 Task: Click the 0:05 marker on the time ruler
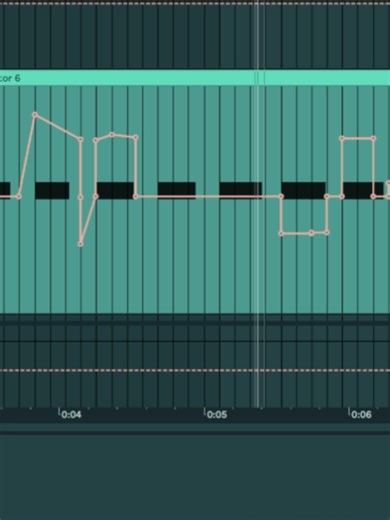216,414
